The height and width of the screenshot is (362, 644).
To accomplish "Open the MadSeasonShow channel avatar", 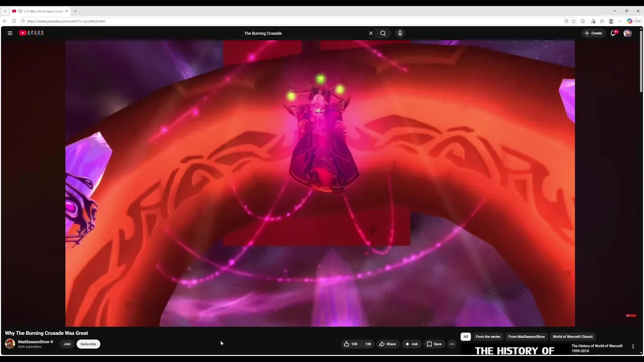I will [x=10, y=344].
